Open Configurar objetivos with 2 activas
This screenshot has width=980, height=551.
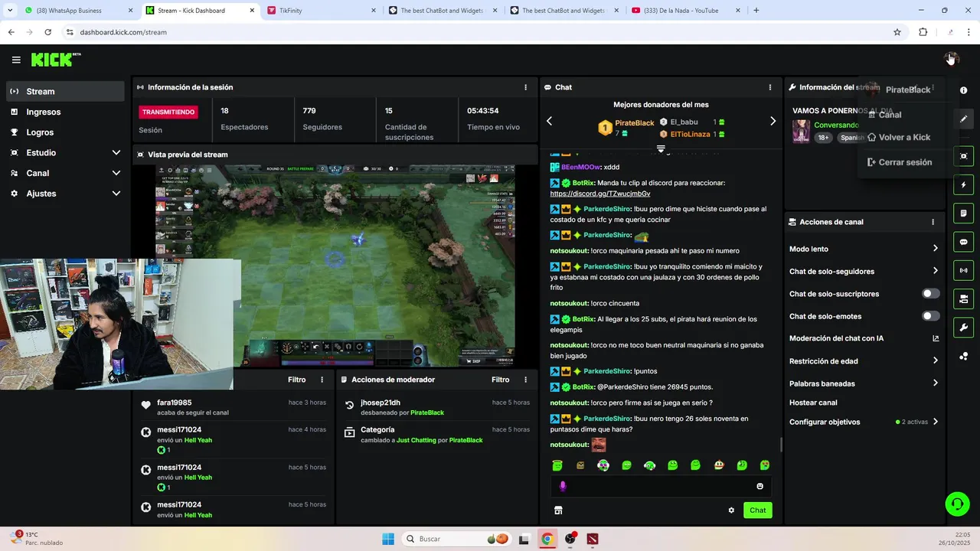click(864, 422)
